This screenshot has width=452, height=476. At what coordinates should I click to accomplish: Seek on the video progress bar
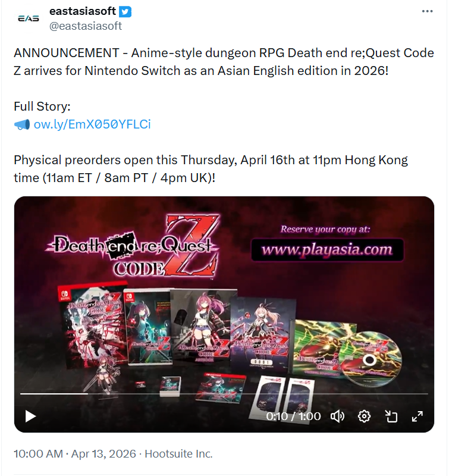224,394
